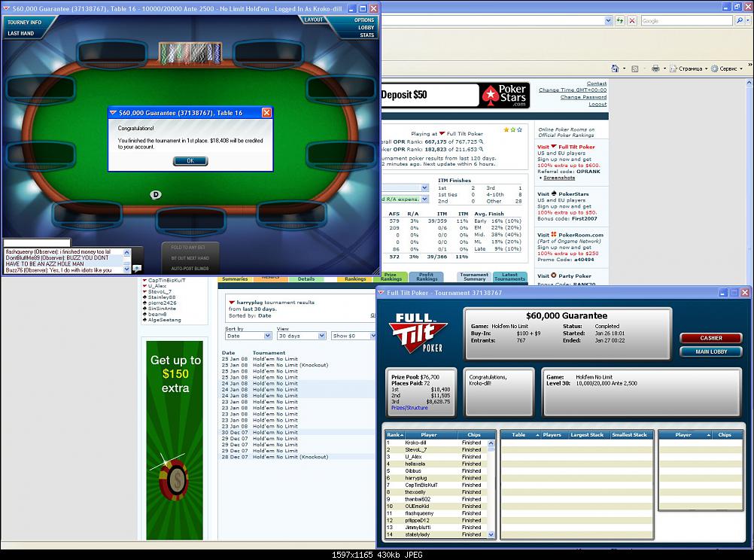Image resolution: width=754 pixels, height=560 pixels.
Task: Open the Home button dropdown arrow
Action: 624,68
